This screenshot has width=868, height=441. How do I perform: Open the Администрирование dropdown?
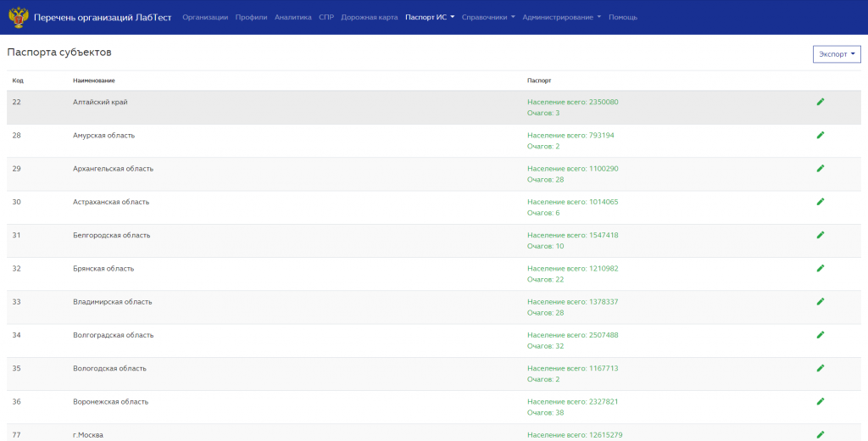pyautogui.click(x=561, y=17)
